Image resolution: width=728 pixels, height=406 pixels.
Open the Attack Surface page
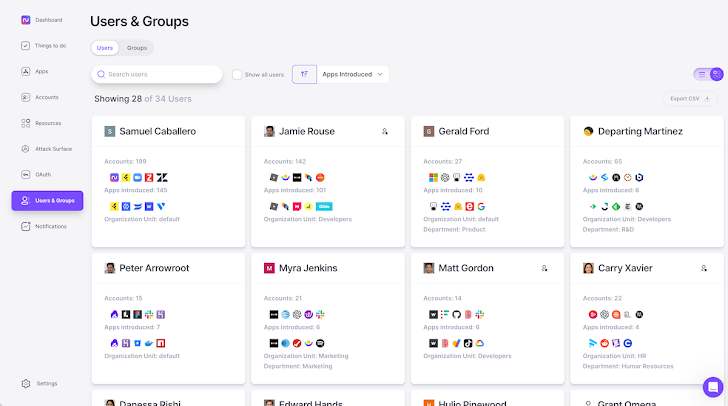[51, 149]
